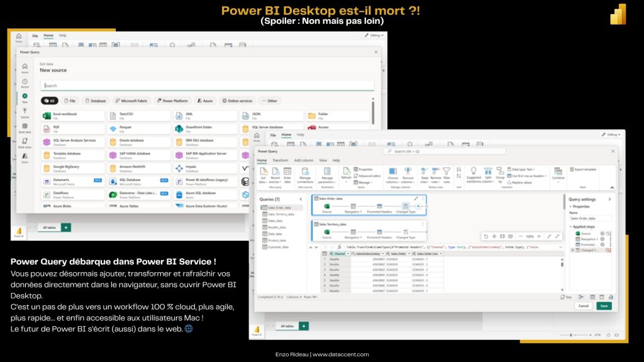Image resolution: width=644 pixels, height=362 pixels.
Task: Select the All filter pill
Action: [50, 101]
